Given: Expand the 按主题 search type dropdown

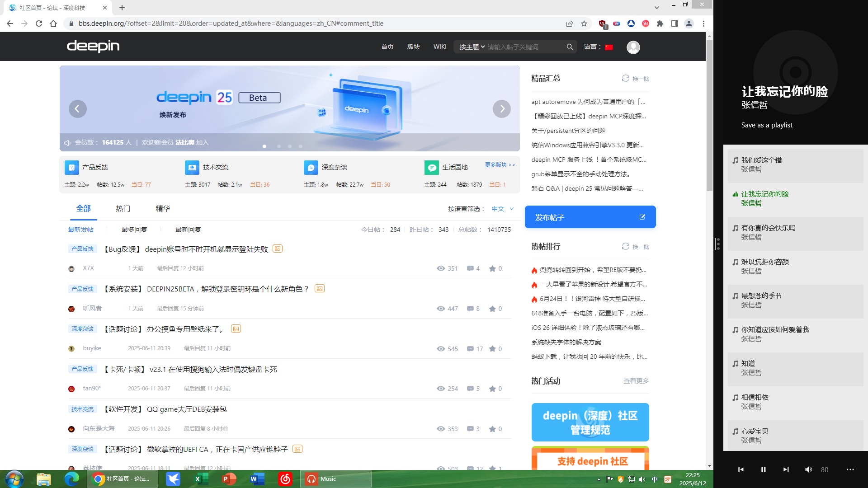Looking at the screenshot, I should pos(472,47).
